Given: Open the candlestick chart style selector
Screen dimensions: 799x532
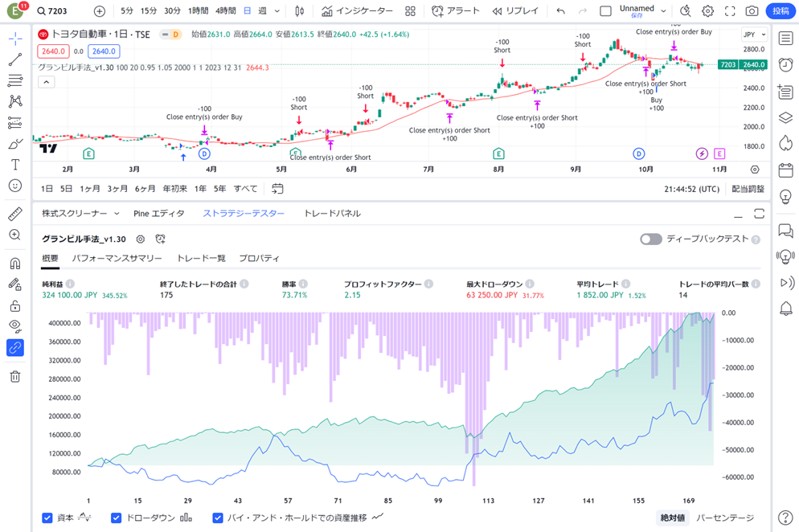Looking at the screenshot, I should [300, 11].
